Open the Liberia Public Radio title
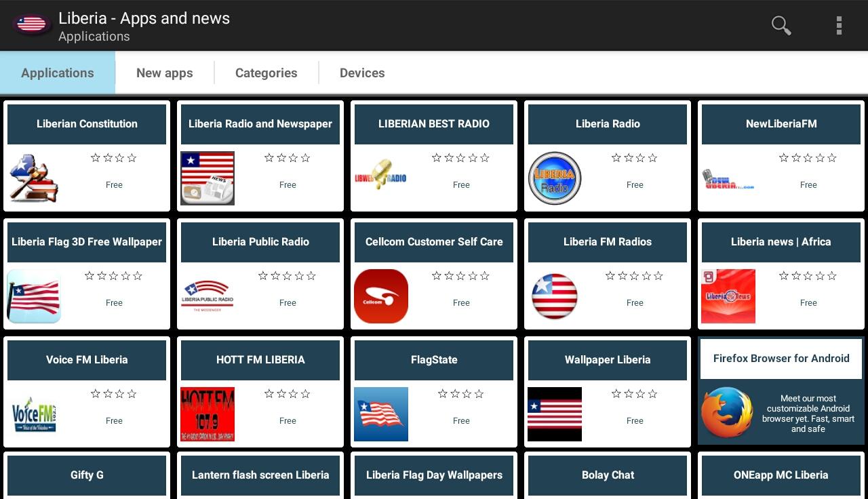The height and width of the screenshot is (499, 868). point(260,242)
